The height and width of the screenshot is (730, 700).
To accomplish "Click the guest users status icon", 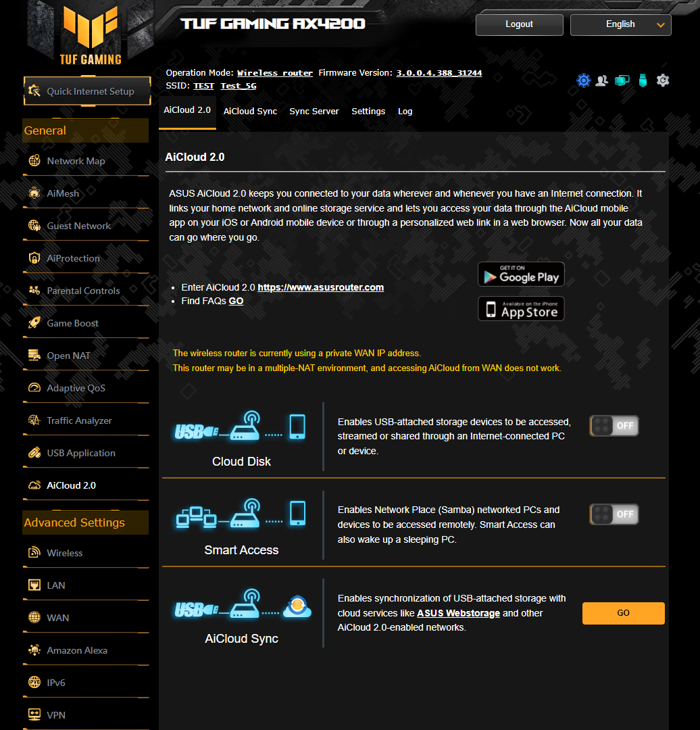I will click(602, 80).
